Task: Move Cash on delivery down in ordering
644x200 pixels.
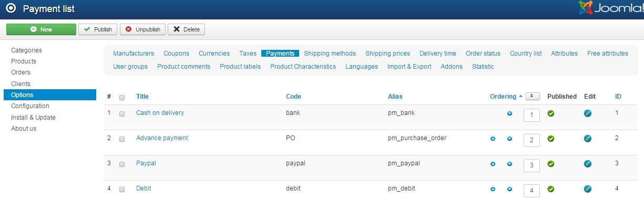Action: coord(509,113)
